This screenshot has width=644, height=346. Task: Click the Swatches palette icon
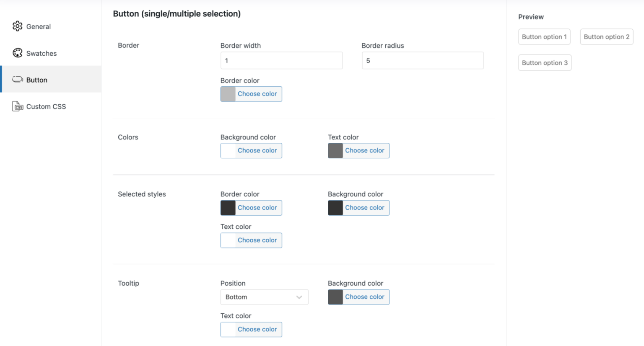pyautogui.click(x=18, y=53)
